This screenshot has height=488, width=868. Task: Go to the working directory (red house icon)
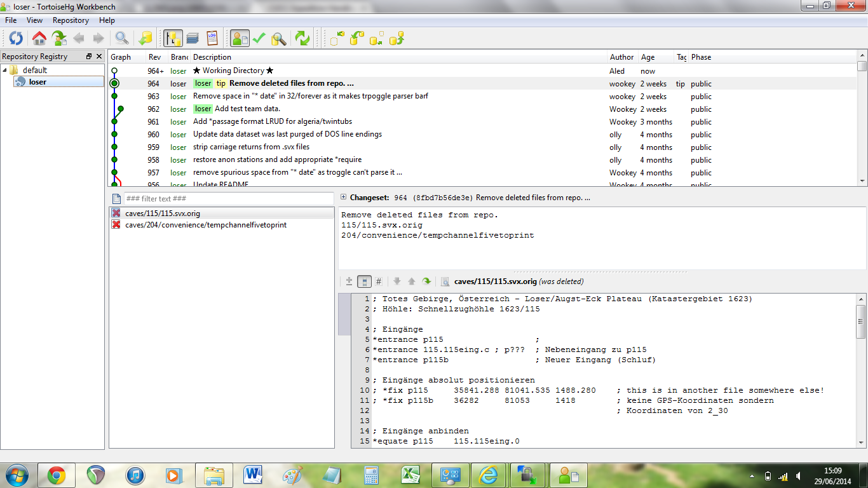pyautogui.click(x=39, y=38)
